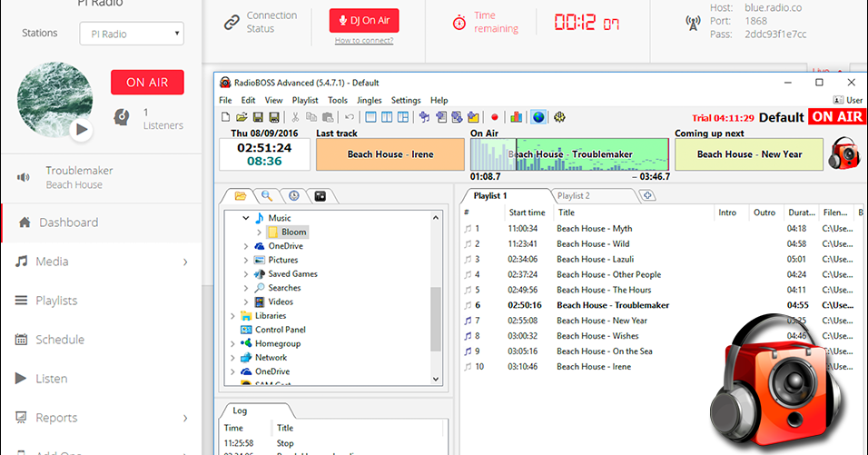Open the magnifier search tab icon
This screenshot has width=868, height=455.
[x=267, y=196]
